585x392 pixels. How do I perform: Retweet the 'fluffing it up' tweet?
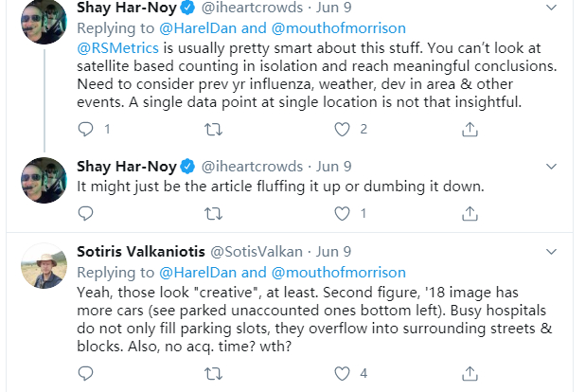[x=213, y=213]
